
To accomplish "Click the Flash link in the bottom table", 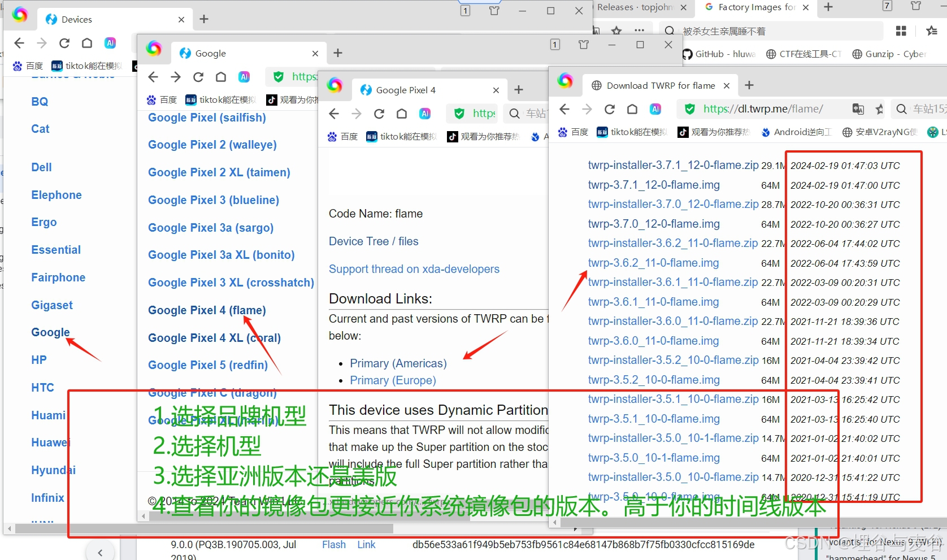I will (334, 545).
